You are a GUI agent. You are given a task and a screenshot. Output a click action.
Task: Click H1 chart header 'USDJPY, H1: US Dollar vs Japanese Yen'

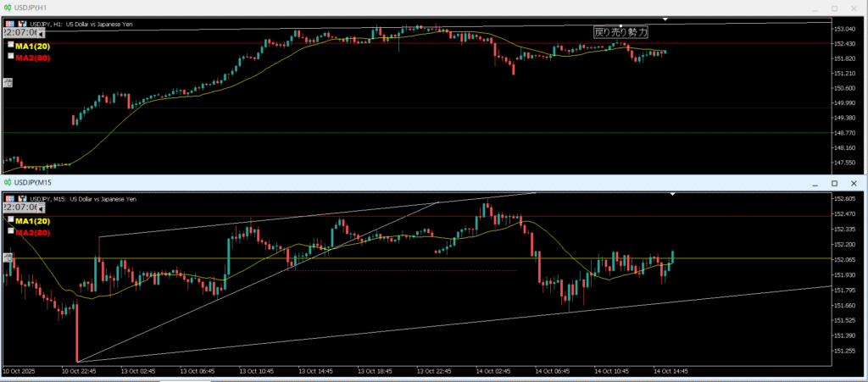[81, 25]
